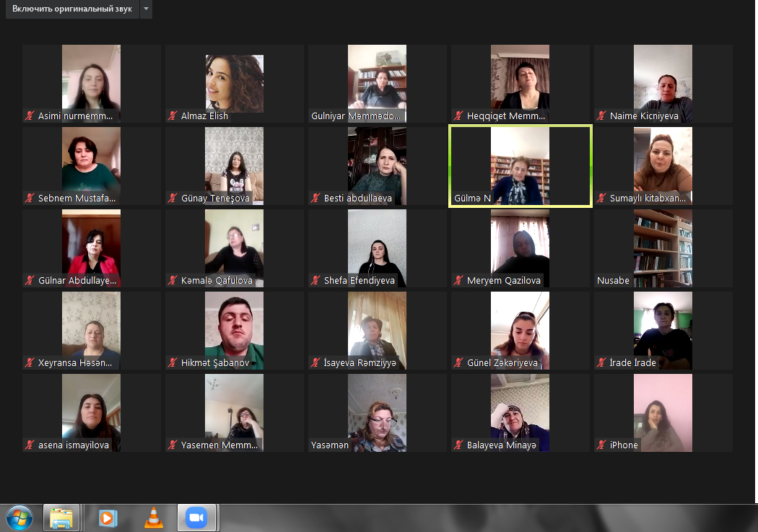The image size is (758, 532).
Task: Click muted mic icon of Meryem Qazilova
Action: [458, 280]
